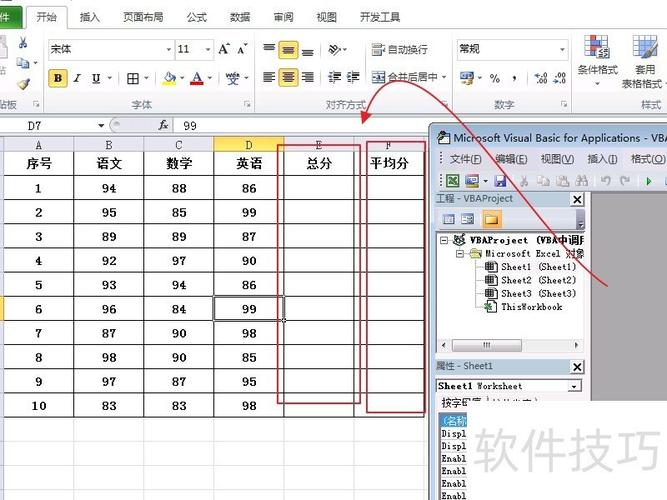Click View Code icon in project panel
The width and height of the screenshot is (667, 500).
(449, 219)
